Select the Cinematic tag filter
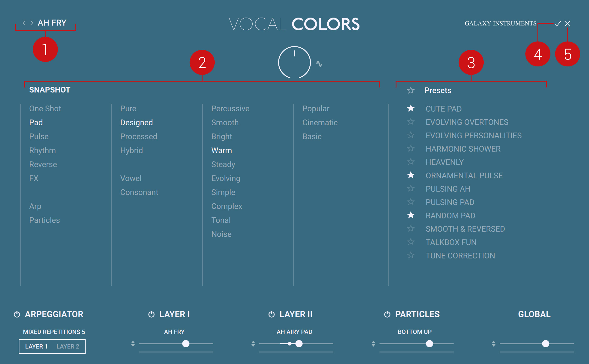 coord(320,123)
